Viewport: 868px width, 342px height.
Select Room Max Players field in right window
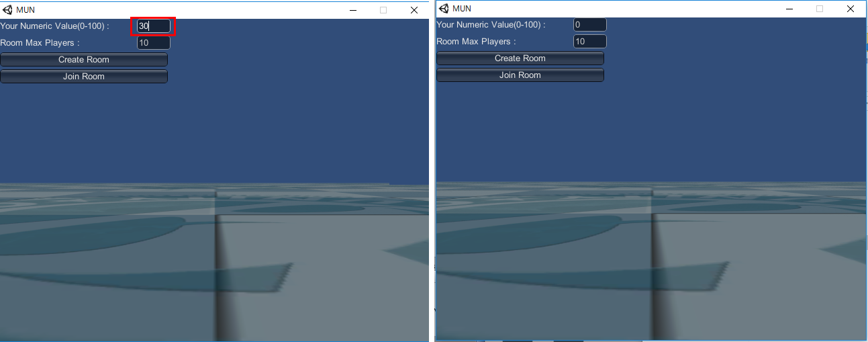click(590, 42)
